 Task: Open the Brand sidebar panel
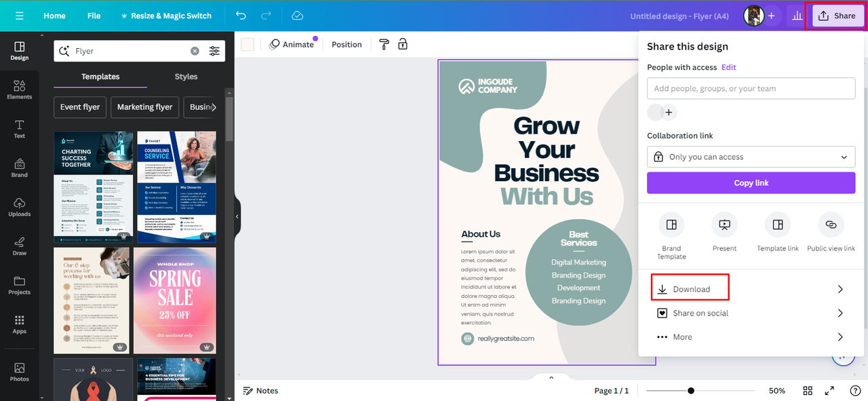19,168
